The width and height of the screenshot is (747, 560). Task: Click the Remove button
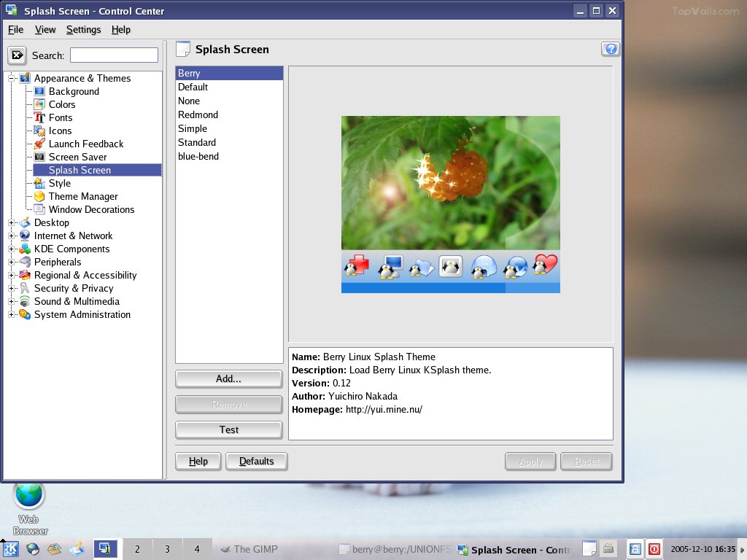pyautogui.click(x=228, y=405)
